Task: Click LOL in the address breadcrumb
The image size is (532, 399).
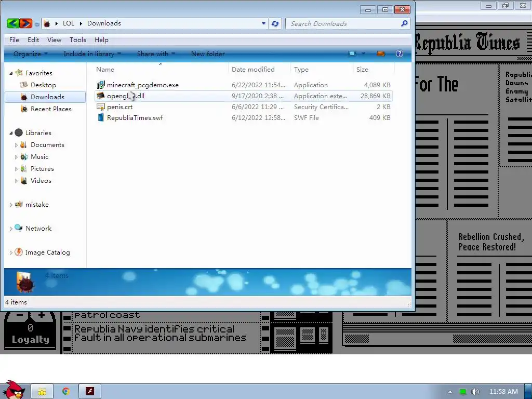Action: 69,23
